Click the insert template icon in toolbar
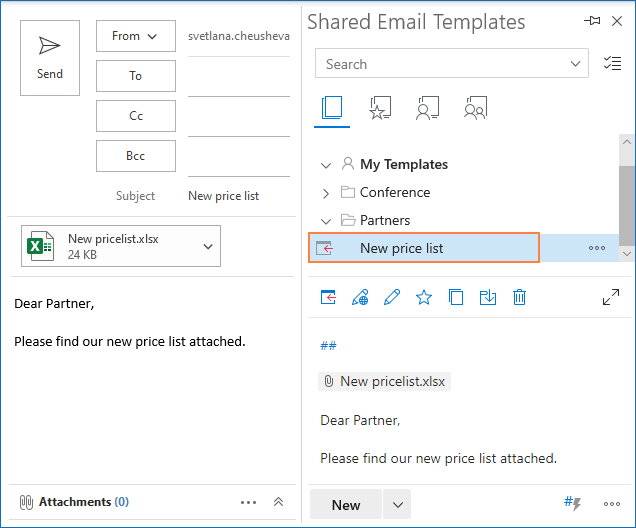636x528 pixels. tap(328, 297)
